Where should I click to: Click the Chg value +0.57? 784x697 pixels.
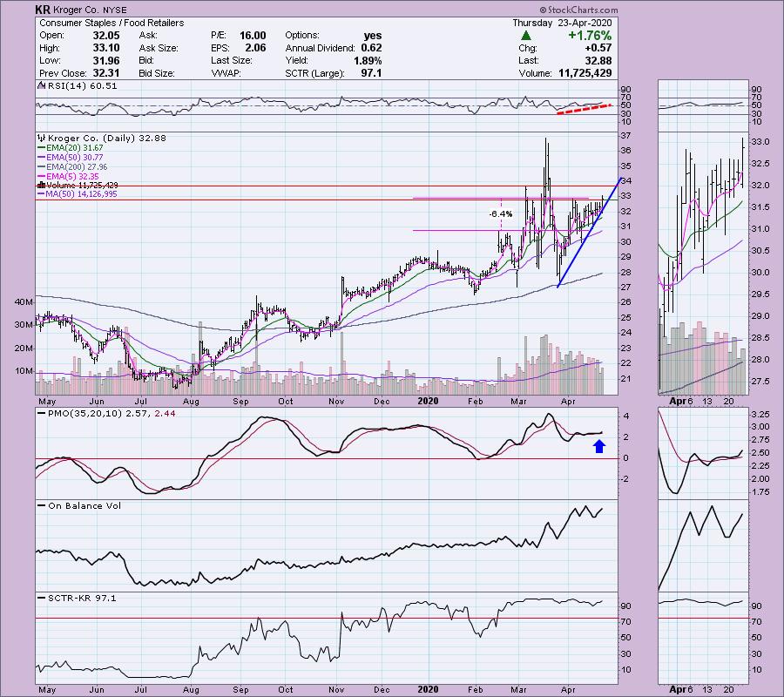pos(598,48)
